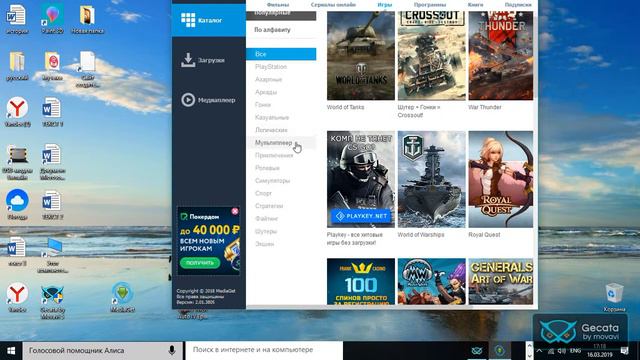Open the Подписки tab
640x360 pixels.
[x=518, y=5]
